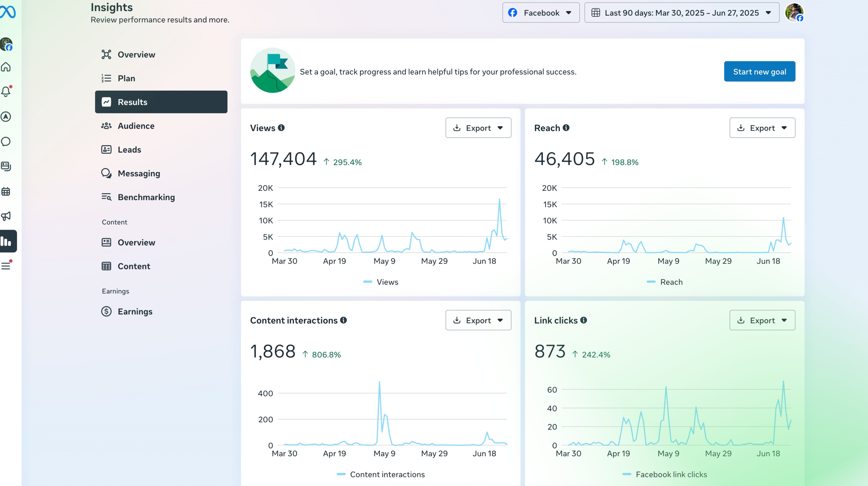
Task: Select Benchmarking in the sidebar
Action: click(146, 197)
